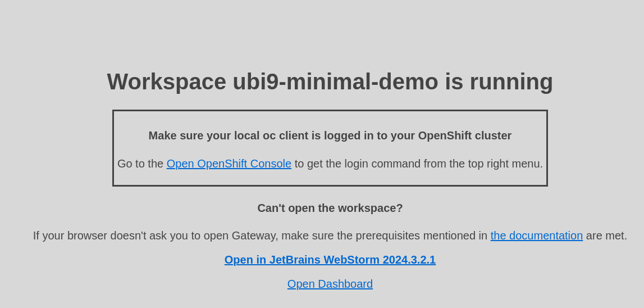The image size is (644, 308).
Task: Click 'If your browser doesn't ask' text
Action: (x=101, y=235)
